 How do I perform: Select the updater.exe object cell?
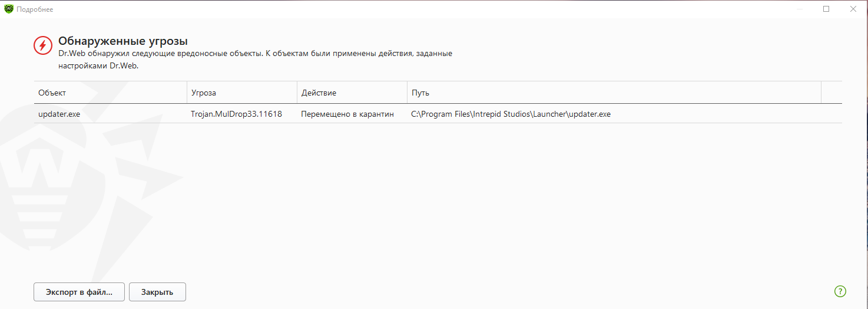tap(110, 114)
